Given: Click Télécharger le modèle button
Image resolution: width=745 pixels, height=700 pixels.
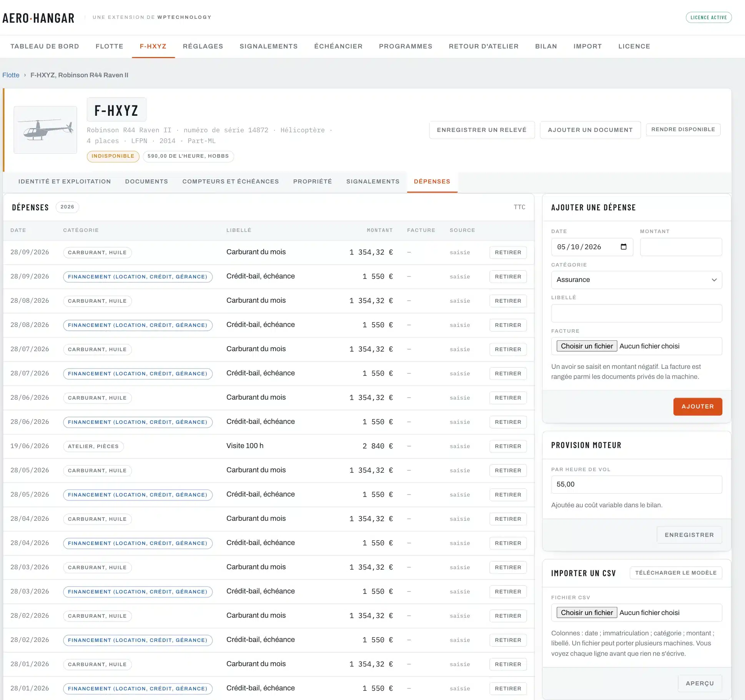Looking at the screenshot, I should tap(676, 573).
